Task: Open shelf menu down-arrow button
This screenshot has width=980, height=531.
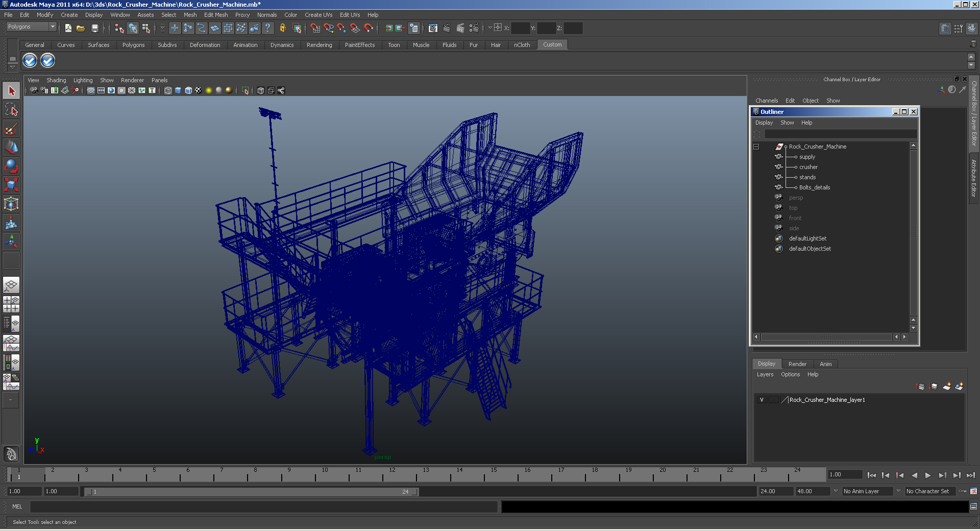Action: click(x=13, y=68)
